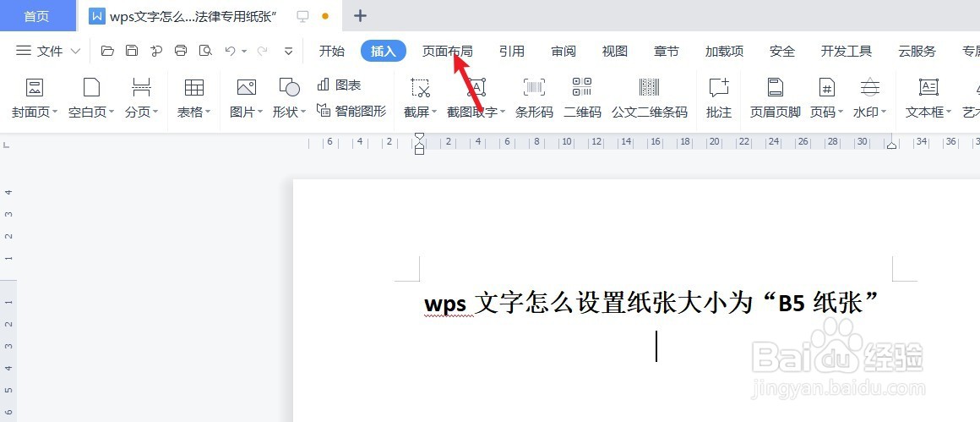
Task: Select the wps文字怎么 document tab
Action: point(193,16)
